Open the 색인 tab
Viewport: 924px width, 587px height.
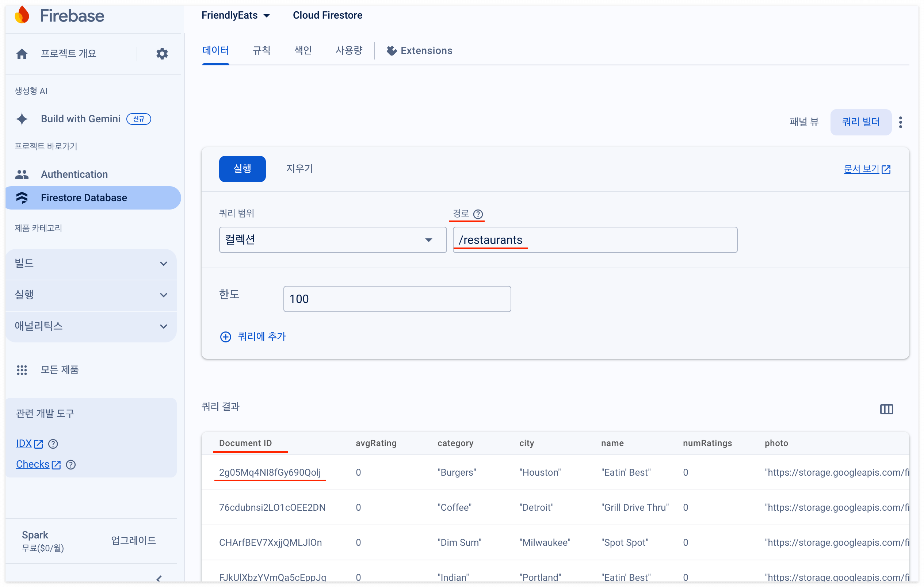(303, 50)
